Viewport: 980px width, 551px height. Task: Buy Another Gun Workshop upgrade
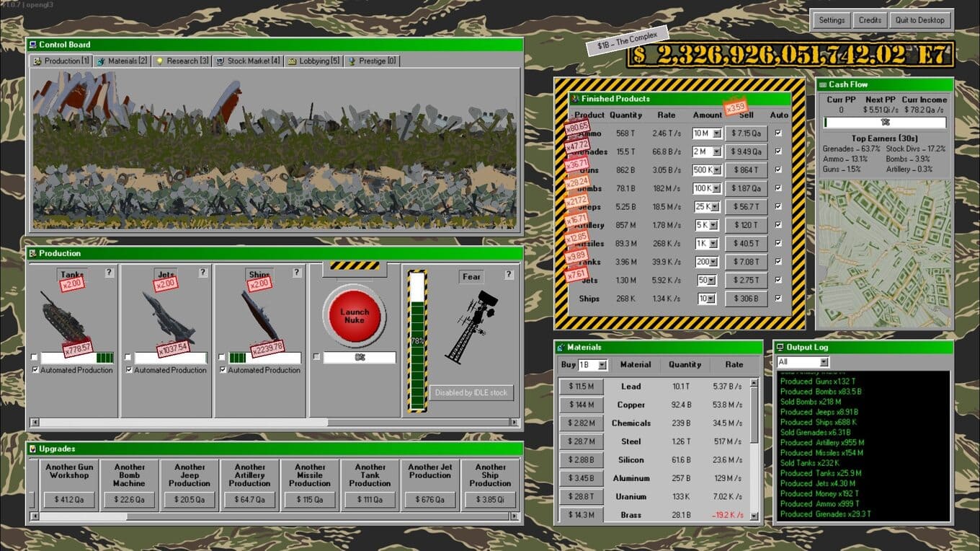pos(69,499)
